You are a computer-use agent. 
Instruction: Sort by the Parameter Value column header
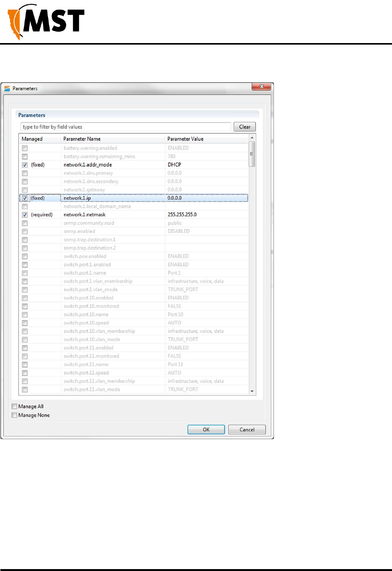[207, 139]
